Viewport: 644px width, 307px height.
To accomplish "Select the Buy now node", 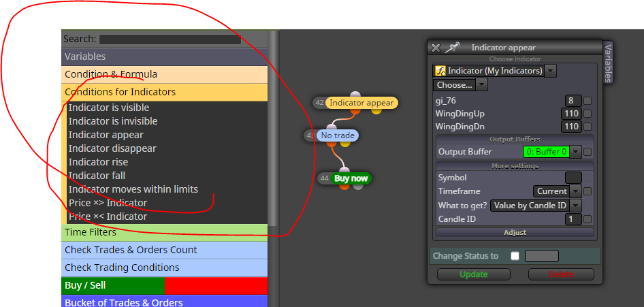I will (x=351, y=178).
